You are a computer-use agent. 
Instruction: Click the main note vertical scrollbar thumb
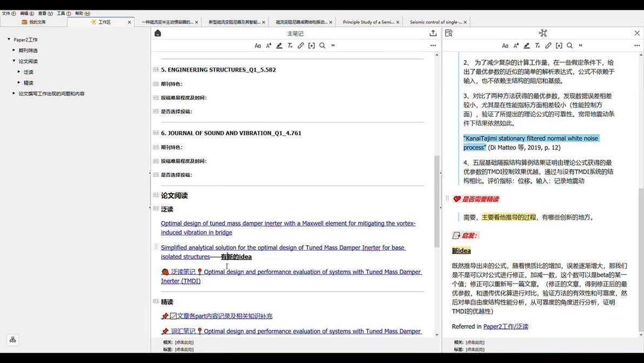(437, 201)
